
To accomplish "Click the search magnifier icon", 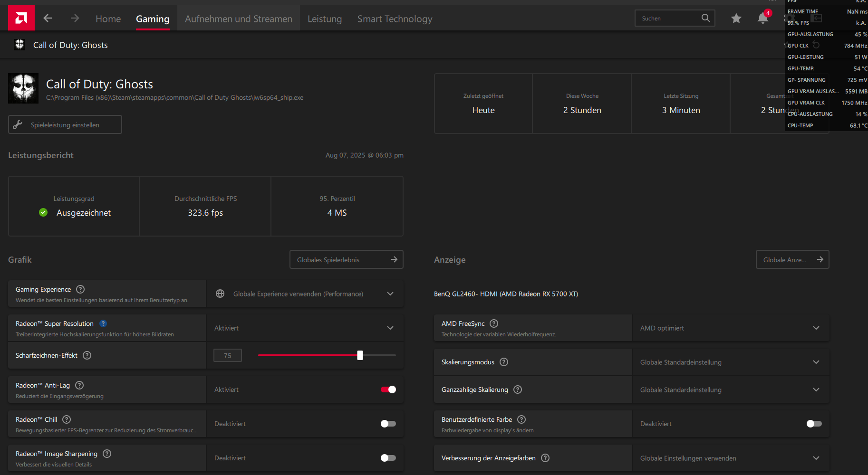I will 705,18.
